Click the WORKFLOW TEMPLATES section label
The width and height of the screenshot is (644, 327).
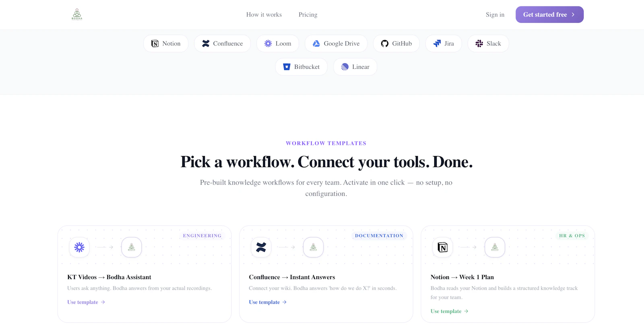coord(326,143)
